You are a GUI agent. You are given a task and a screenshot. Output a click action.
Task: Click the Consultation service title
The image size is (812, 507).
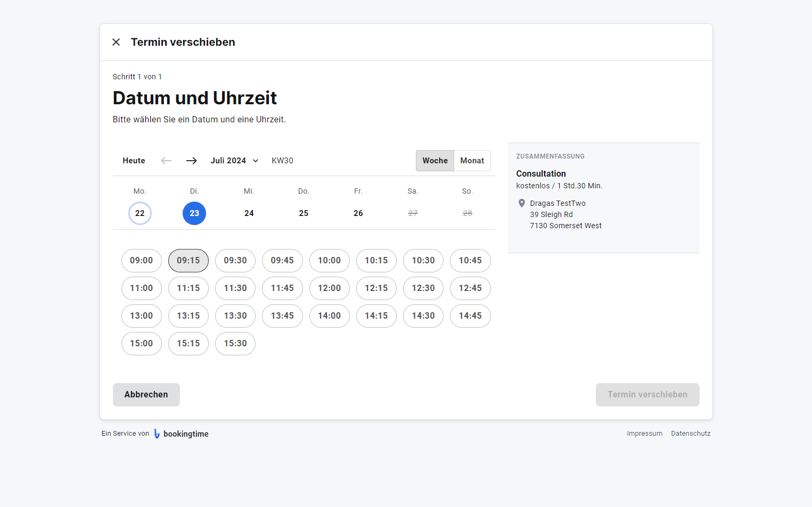[x=541, y=173]
